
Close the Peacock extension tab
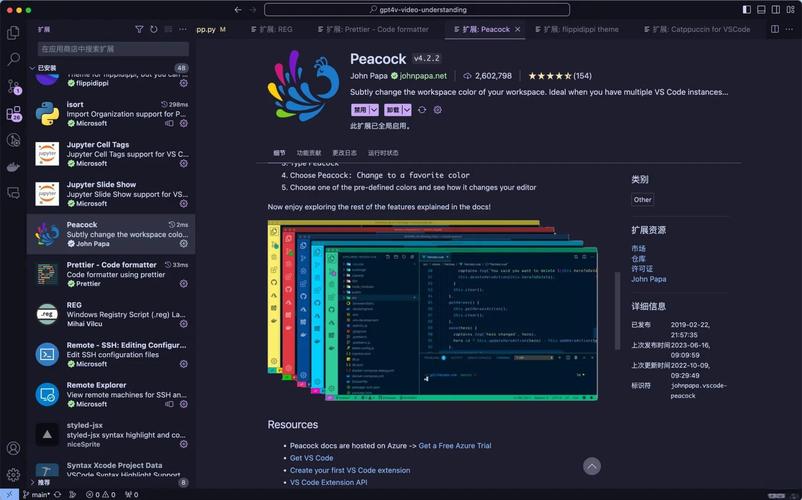(x=518, y=30)
